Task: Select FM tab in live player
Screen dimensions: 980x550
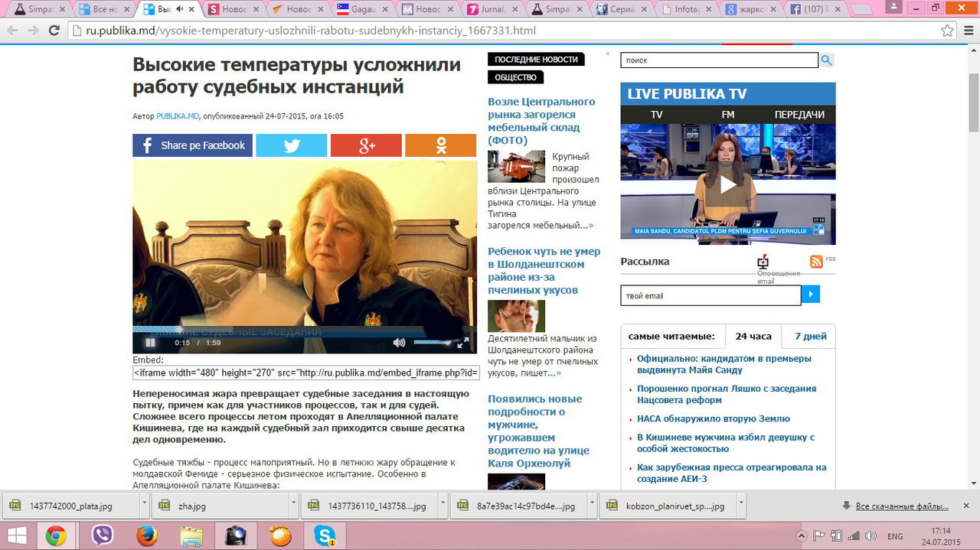Action: tap(728, 115)
